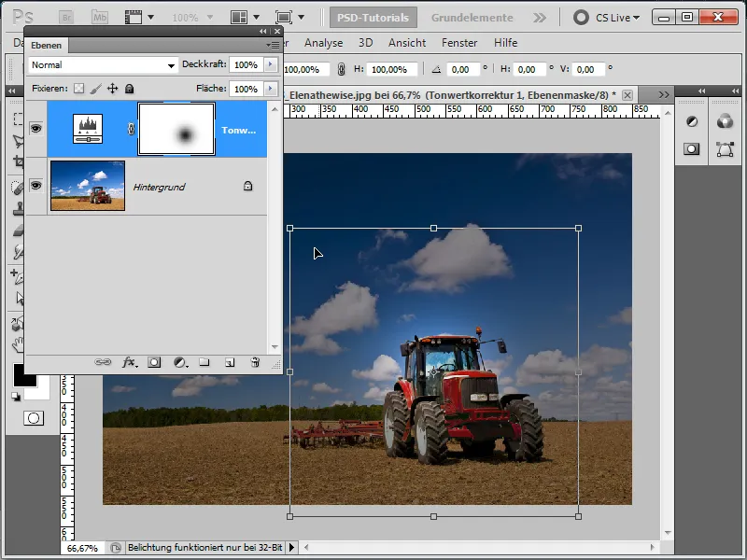Open the Normal blend mode dropdown
Viewport: 747px width, 560px height.
click(x=103, y=64)
